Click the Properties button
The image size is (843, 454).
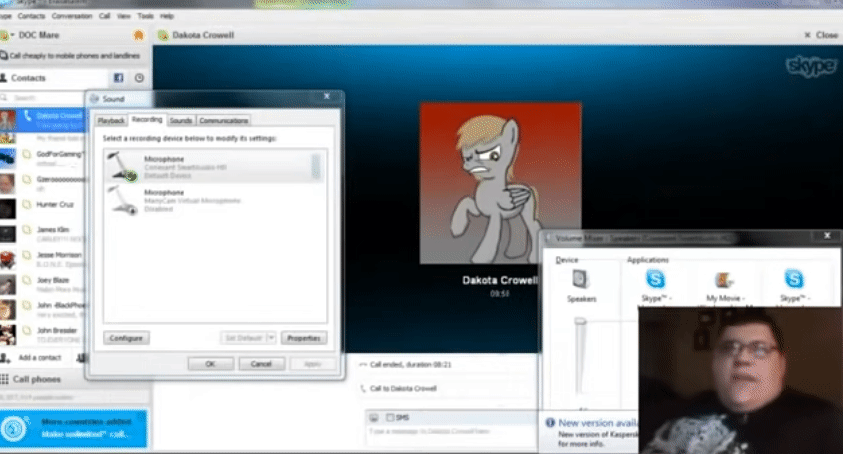click(304, 338)
